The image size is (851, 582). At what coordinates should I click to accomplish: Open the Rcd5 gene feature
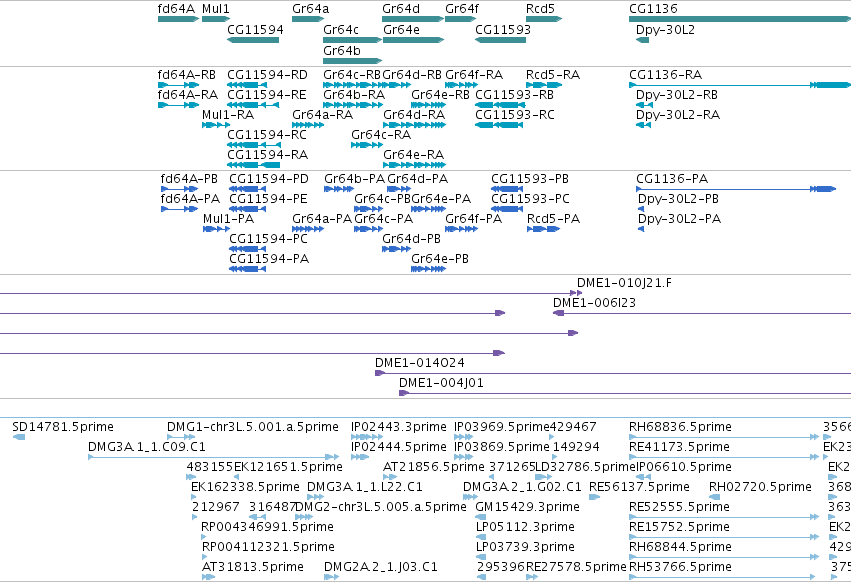coord(544,19)
